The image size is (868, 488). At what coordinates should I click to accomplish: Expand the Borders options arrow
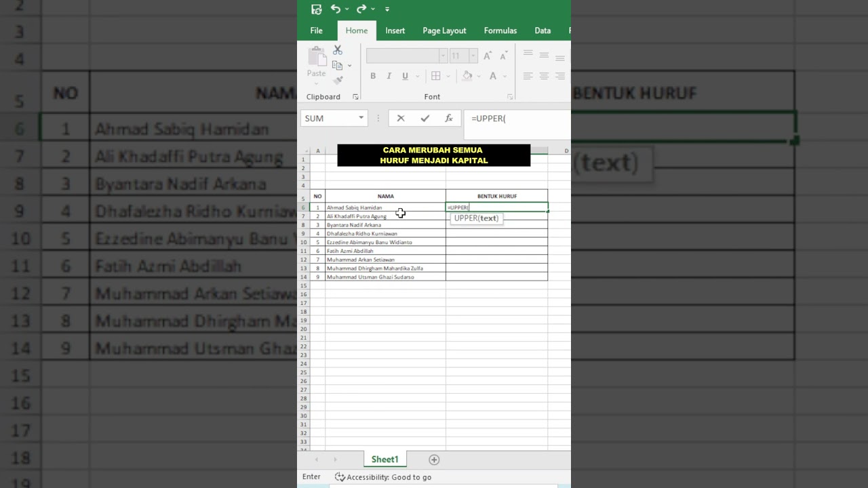(x=448, y=77)
